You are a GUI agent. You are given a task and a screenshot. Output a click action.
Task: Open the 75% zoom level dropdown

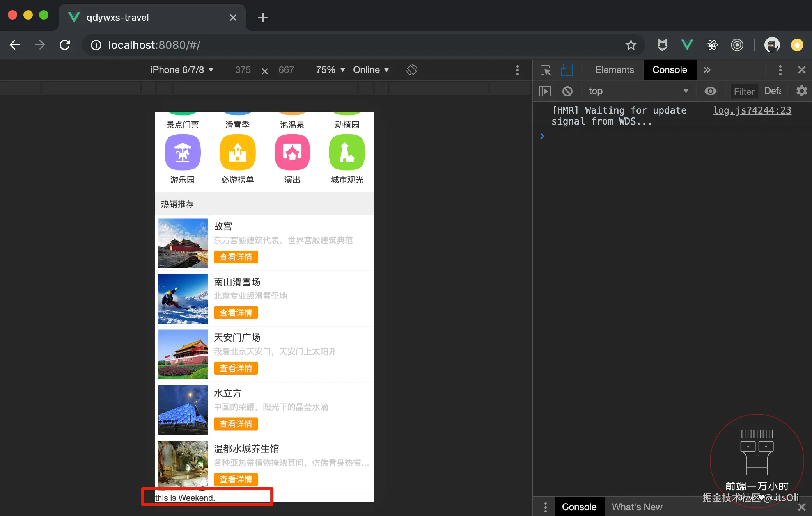(x=330, y=70)
